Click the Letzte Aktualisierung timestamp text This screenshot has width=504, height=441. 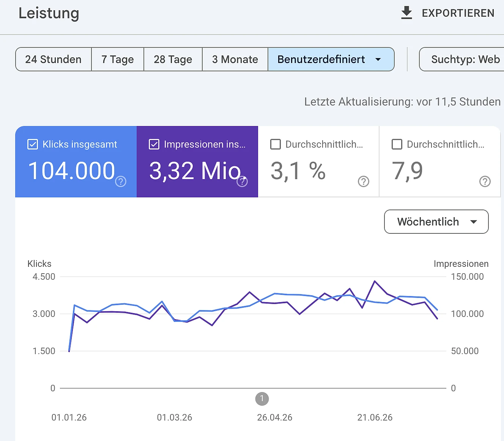(402, 102)
